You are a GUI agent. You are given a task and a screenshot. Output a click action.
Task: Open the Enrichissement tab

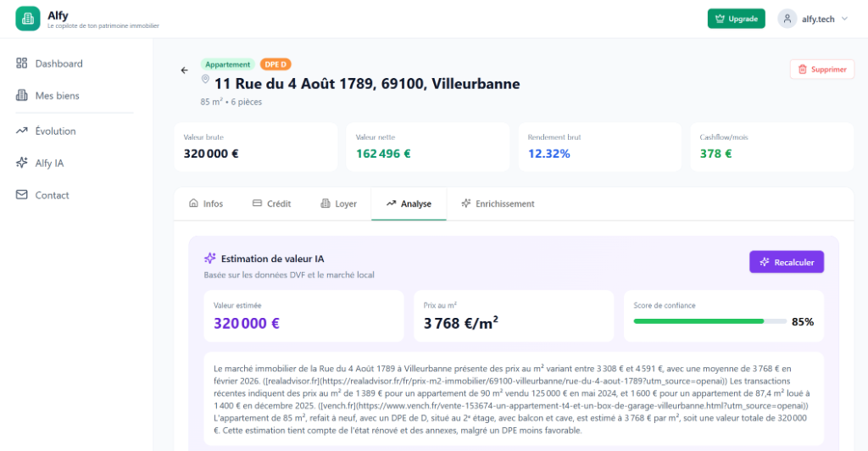pyautogui.click(x=498, y=203)
